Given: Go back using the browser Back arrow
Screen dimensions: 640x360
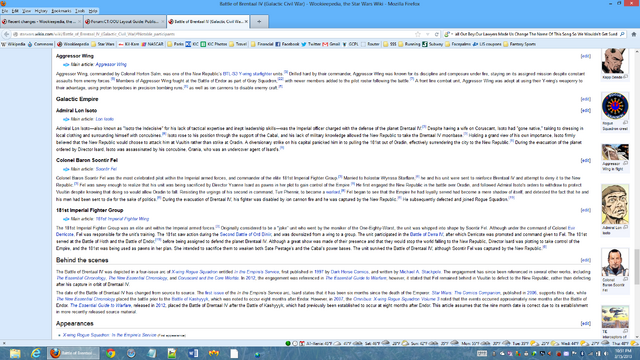Looking at the screenshot, I should (6, 34).
